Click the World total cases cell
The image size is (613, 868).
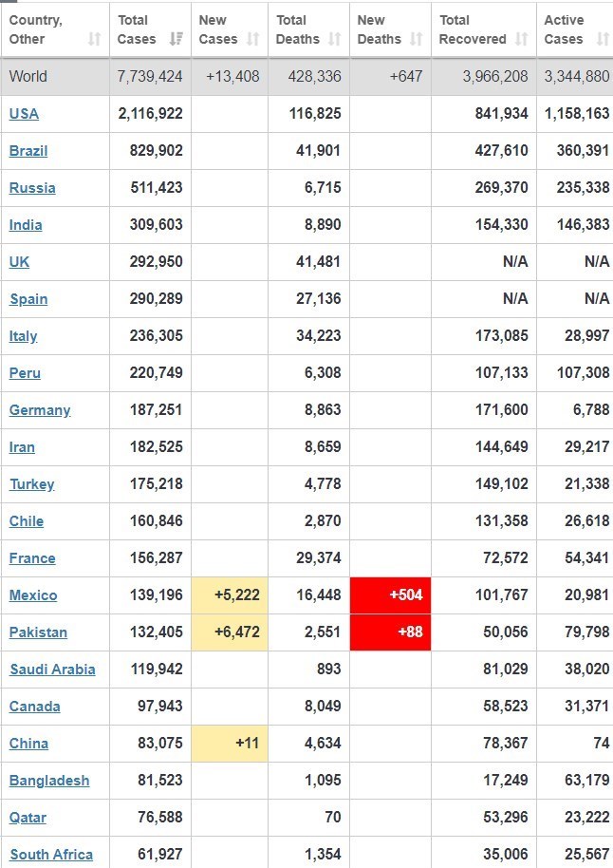tap(150, 77)
